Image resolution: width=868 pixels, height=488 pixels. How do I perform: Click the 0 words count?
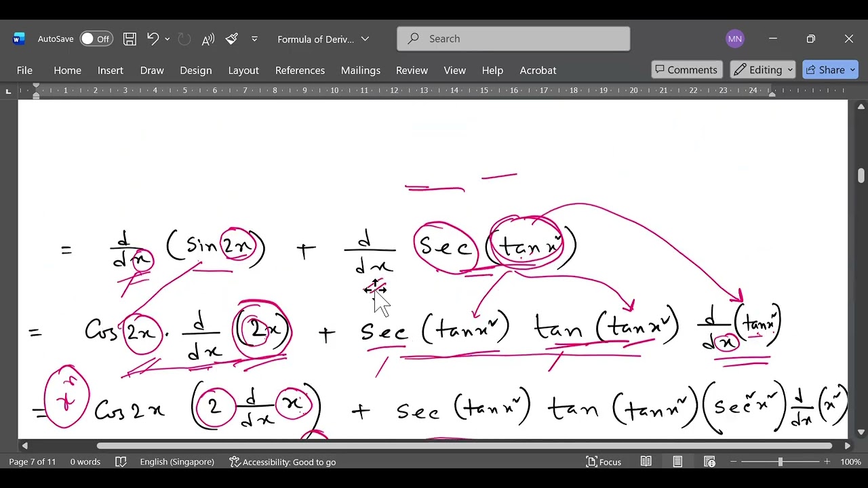[x=85, y=462]
